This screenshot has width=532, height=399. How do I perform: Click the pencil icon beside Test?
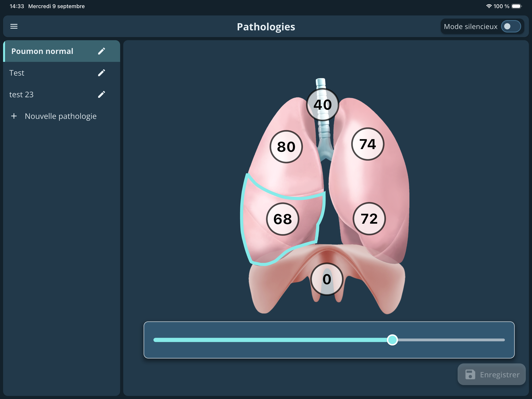coord(101,73)
